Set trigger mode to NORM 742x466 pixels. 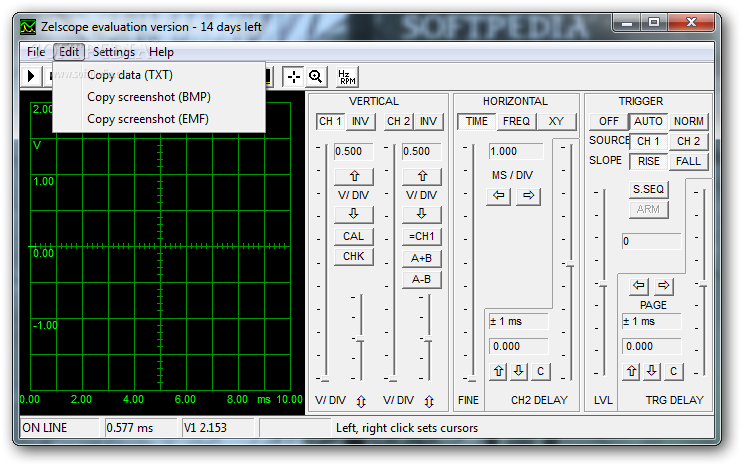689,122
